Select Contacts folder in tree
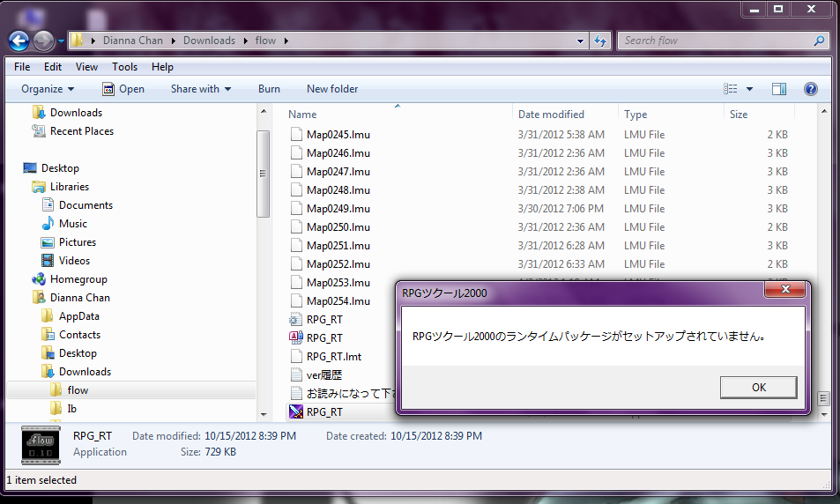The height and width of the screenshot is (504, 840). coord(79,335)
